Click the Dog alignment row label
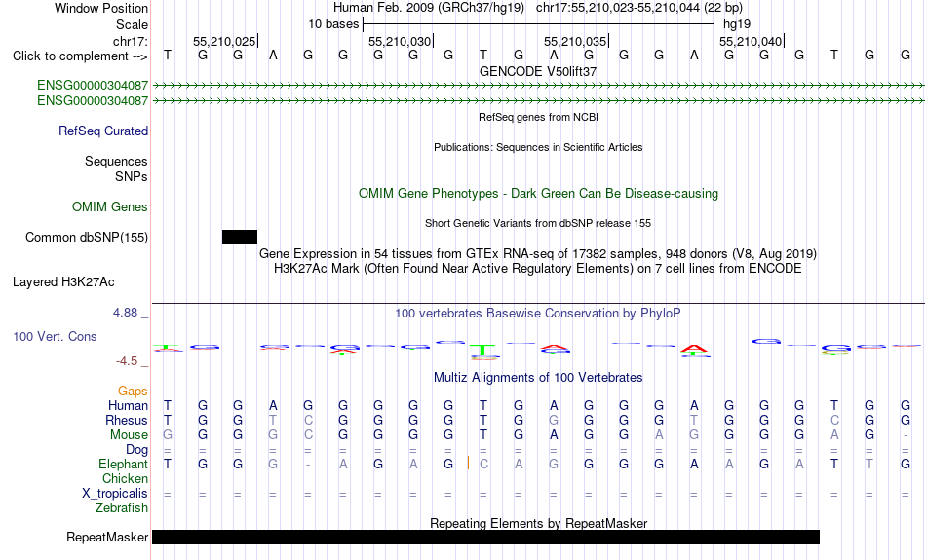This screenshot has height=560, width=926. point(136,450)
